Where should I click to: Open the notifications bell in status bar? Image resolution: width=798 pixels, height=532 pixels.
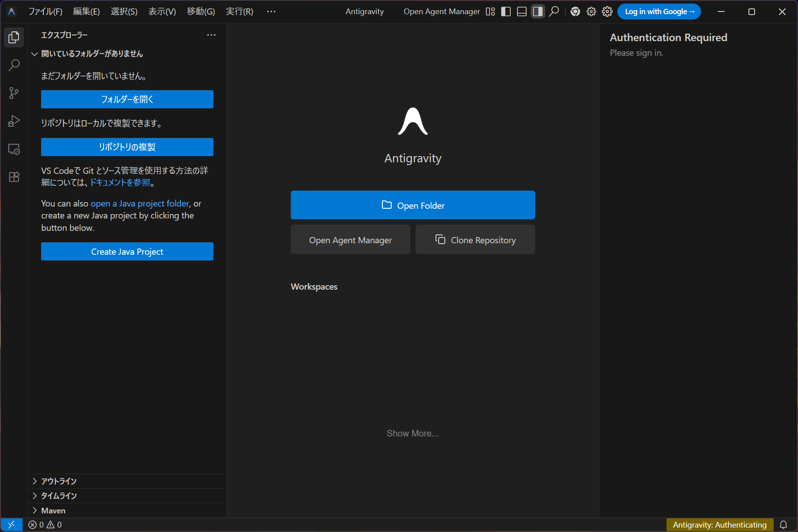(x=783, y=525)
